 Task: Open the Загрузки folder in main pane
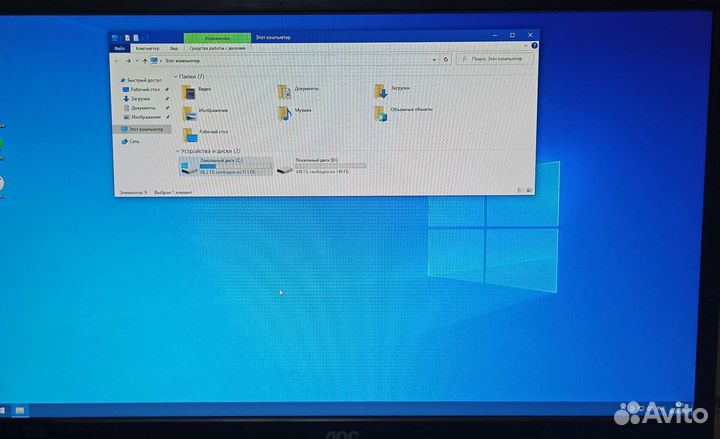(381, 91)
